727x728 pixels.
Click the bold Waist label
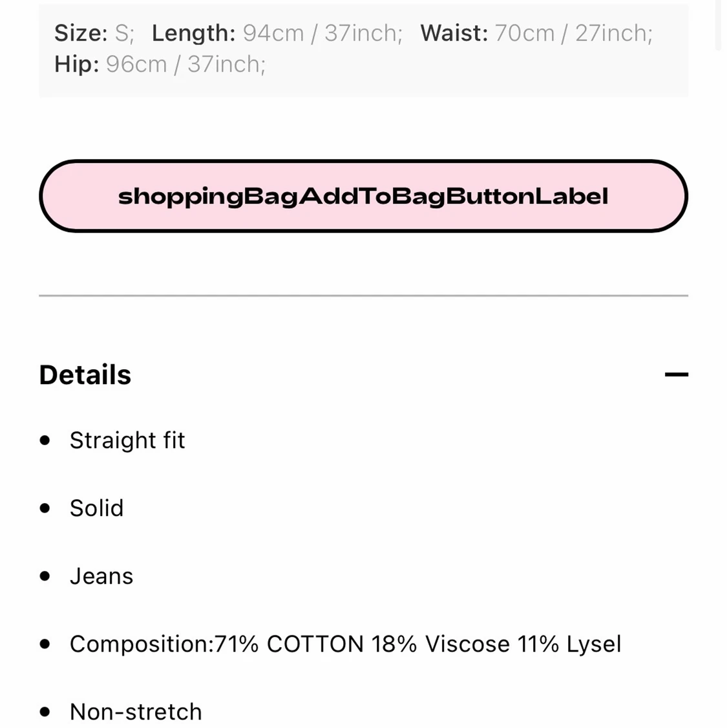[454, 33]
